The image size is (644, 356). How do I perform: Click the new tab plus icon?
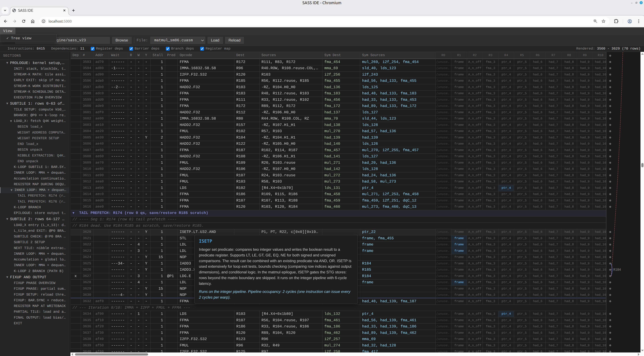coord(73,10)
